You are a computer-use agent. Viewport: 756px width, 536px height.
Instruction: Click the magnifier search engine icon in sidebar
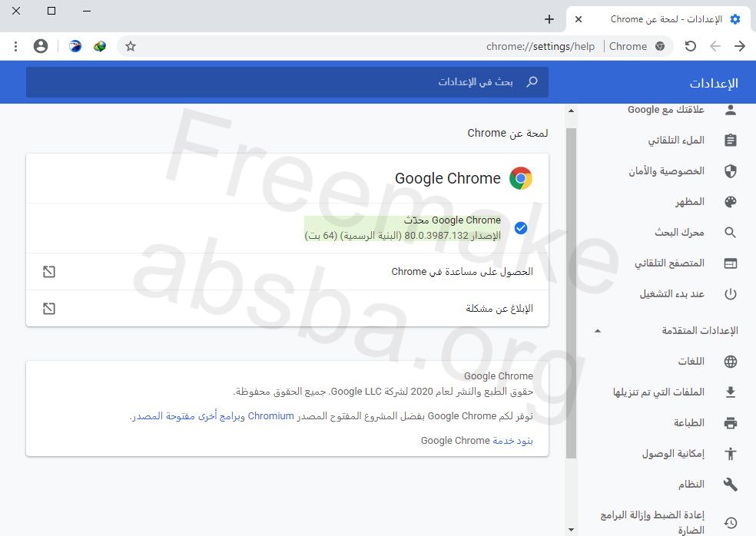pyautogui.click(x=731, y=233)
